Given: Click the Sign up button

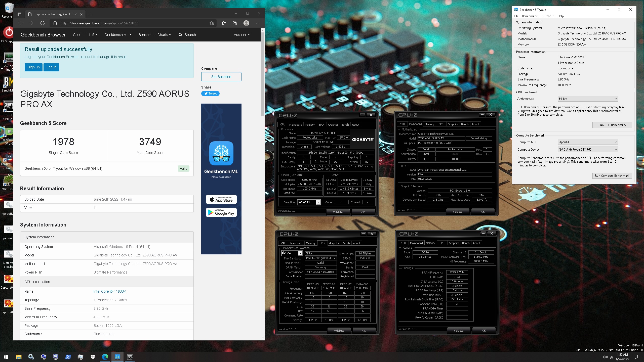Looking at the screenshot, I should click(33, 67).
